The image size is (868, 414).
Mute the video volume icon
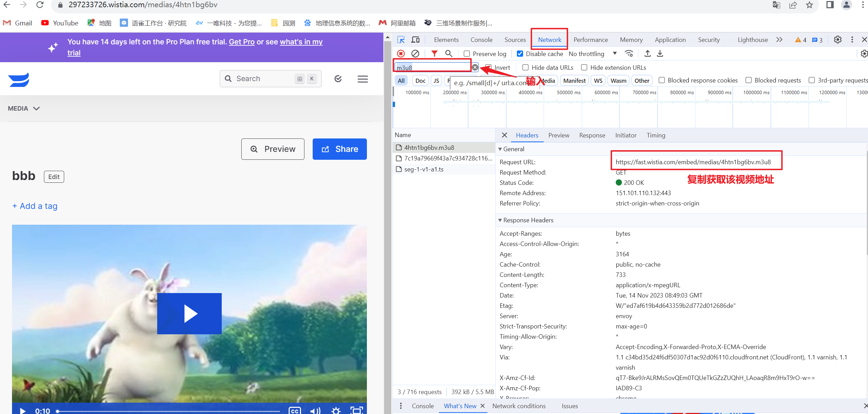[315, 411]
